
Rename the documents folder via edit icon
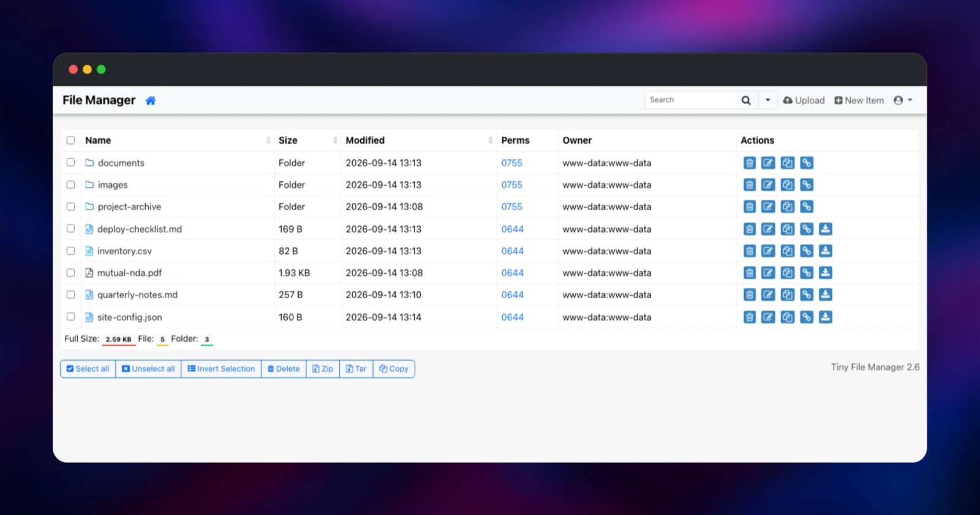[x=768, y=163]
